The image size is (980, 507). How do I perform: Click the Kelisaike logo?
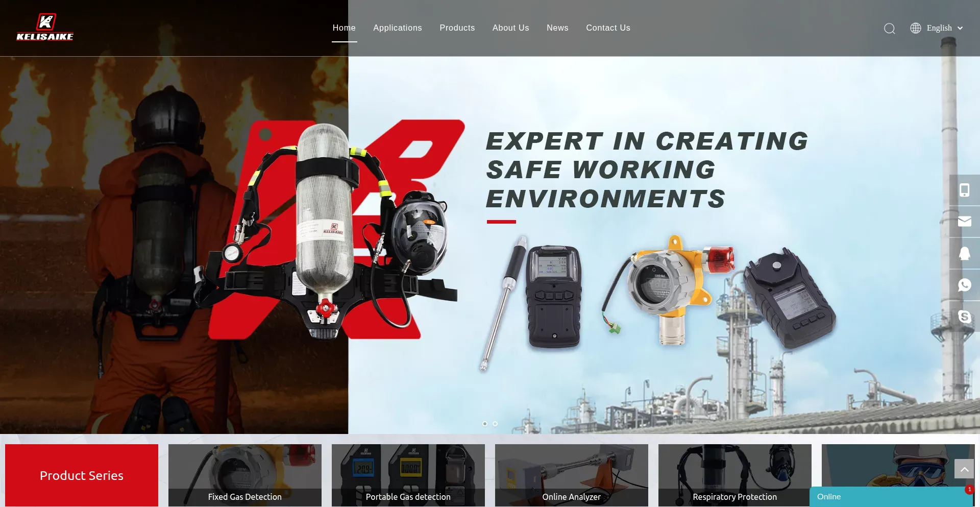[45, 27]
